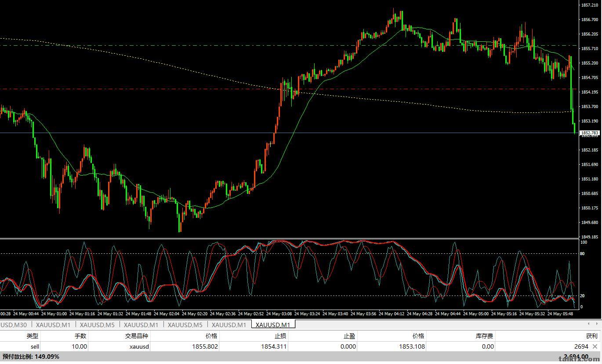
Task: Sort orders by 止损 column header
Action: pyautogui.click(x=279, y=336)
